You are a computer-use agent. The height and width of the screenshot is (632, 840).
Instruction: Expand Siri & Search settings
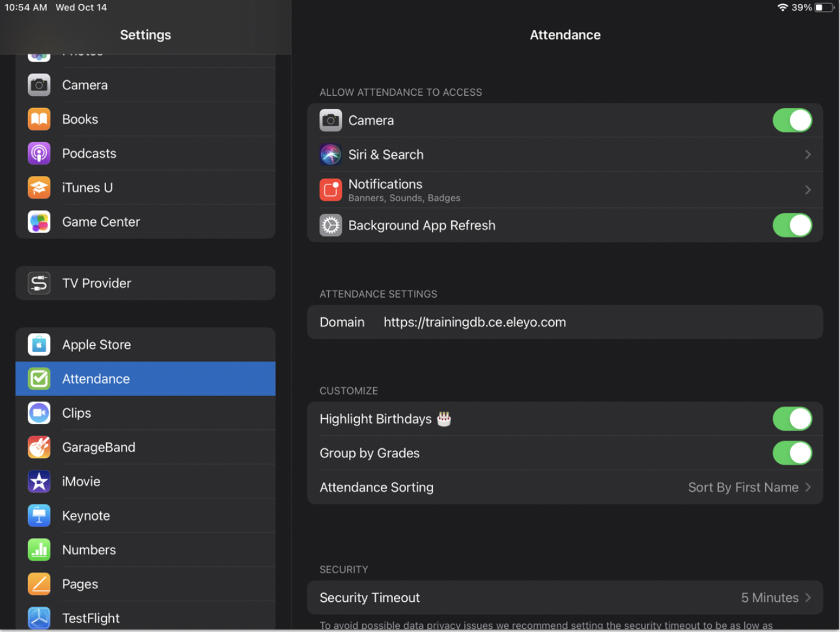[807, 154]
